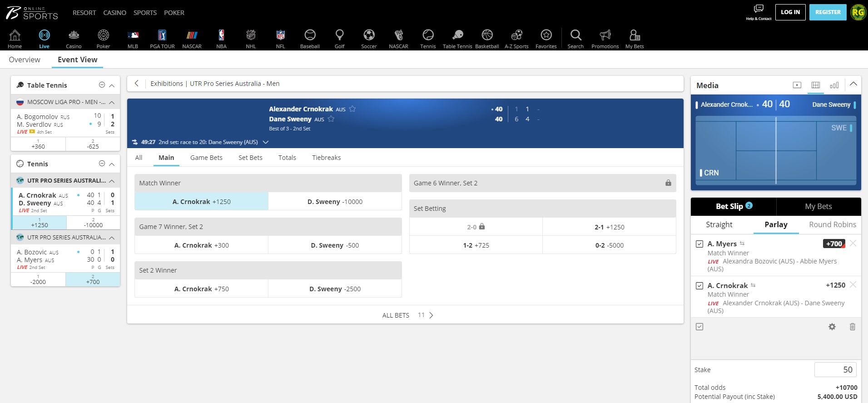This screenshot has width=868, height=403.
Task: Select D. Sweeny -500 Game 7 Winner
Action: tap(335, 245)
